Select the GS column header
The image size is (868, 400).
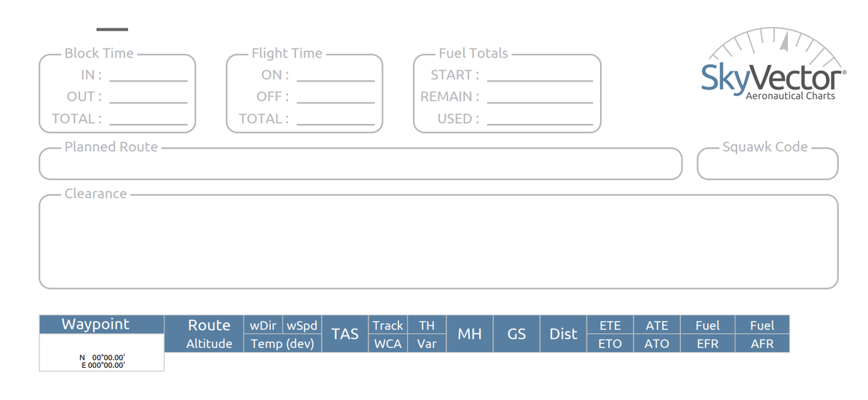pos(516,334)
